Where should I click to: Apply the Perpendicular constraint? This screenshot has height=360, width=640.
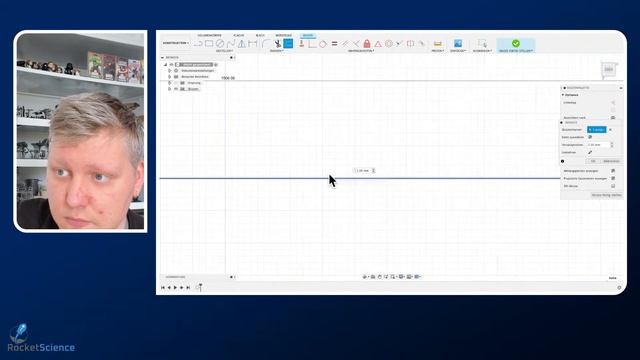click(356, 43)
